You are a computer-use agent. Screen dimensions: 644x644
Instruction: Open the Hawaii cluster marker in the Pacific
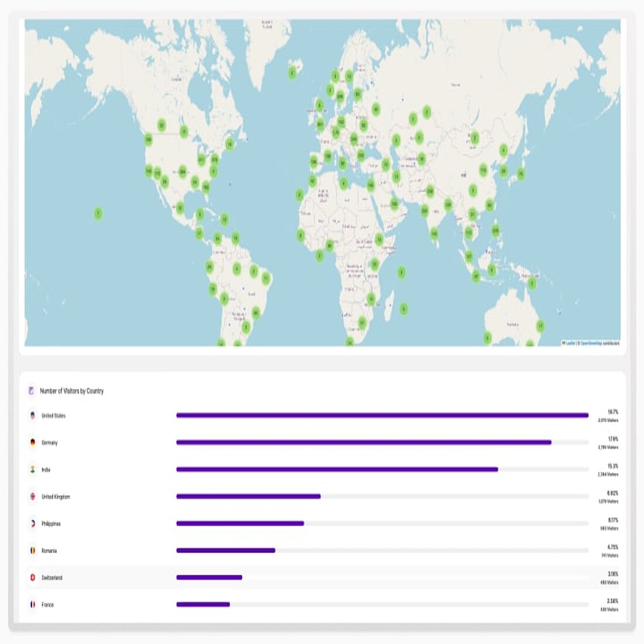tap(98, 213)
